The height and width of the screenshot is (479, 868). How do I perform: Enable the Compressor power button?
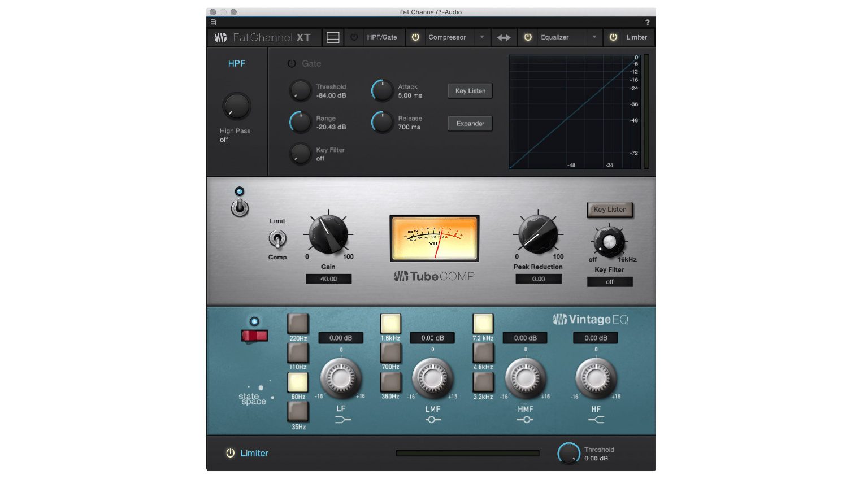pos(415,37)
